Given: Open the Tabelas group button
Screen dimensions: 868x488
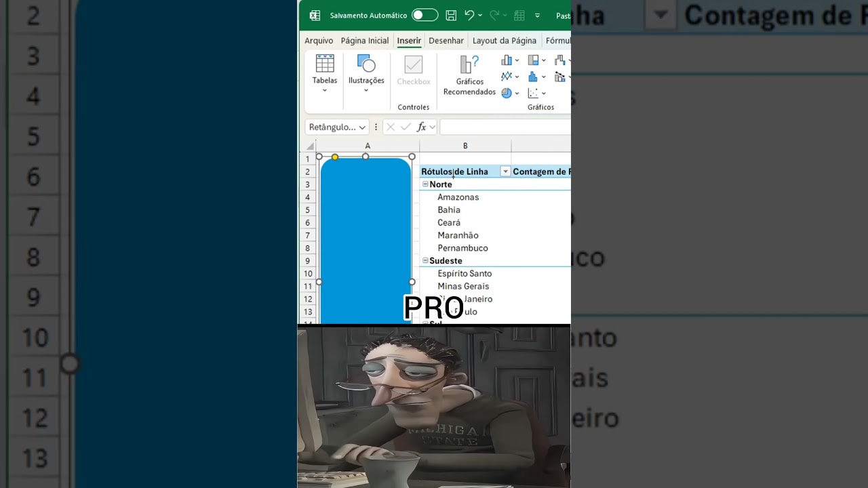Looking at the screenshot, I should (325, 74).
